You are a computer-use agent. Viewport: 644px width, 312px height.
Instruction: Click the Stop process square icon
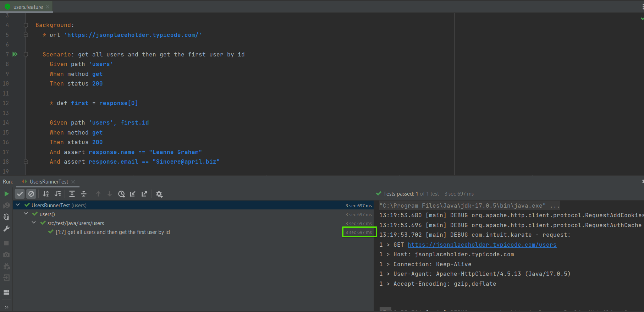point(6,243)
